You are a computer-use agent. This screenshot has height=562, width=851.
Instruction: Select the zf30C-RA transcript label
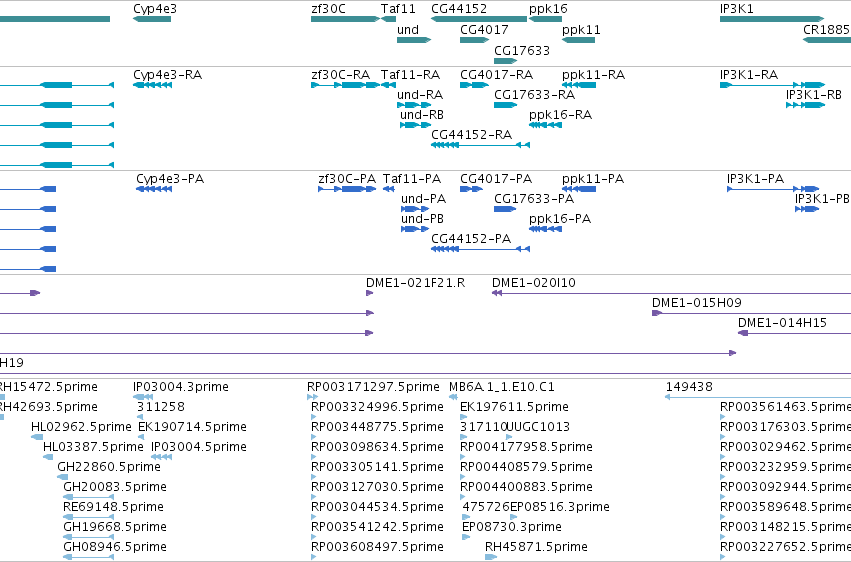341,75
